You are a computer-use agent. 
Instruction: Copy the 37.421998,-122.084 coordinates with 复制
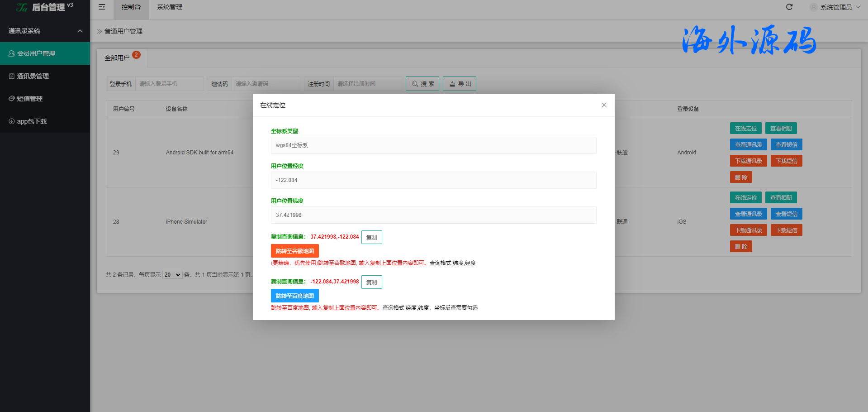click(x=371, y=237)
